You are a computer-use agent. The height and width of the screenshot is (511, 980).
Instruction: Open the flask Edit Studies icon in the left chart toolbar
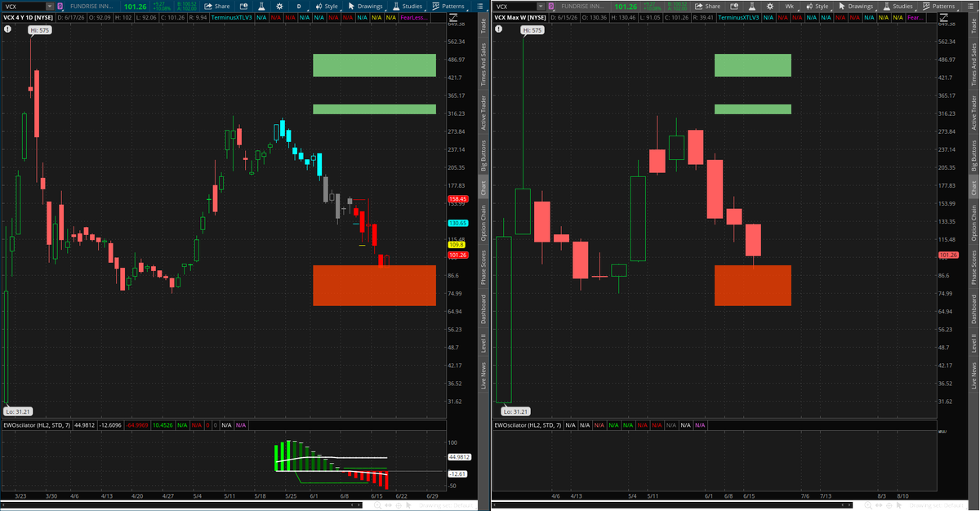[261, 7]
